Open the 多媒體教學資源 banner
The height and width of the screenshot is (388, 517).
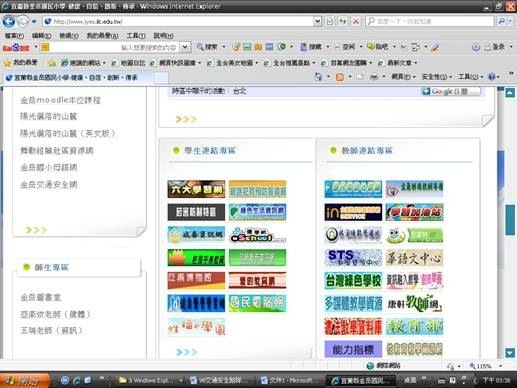click(353, 303)
